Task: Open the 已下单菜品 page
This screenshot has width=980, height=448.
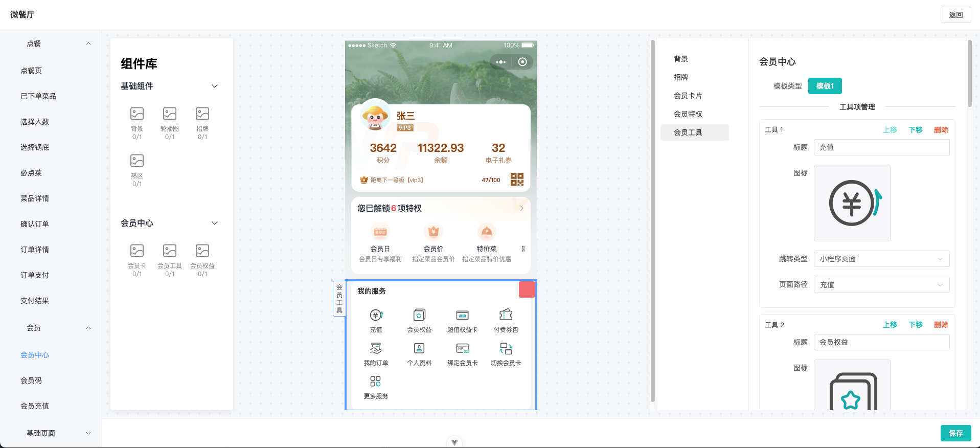Action: (38, 96)
